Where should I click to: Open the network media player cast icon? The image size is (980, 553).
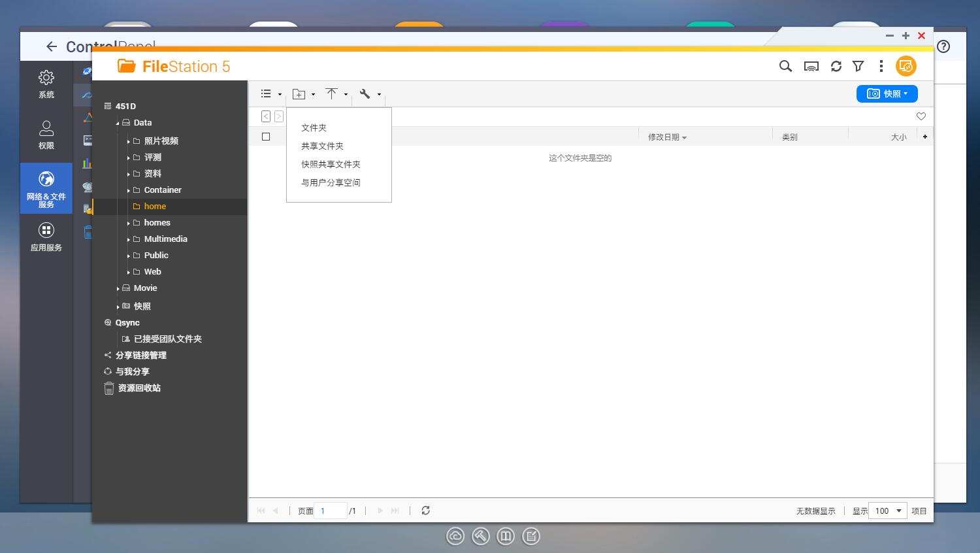click(811, 66)
